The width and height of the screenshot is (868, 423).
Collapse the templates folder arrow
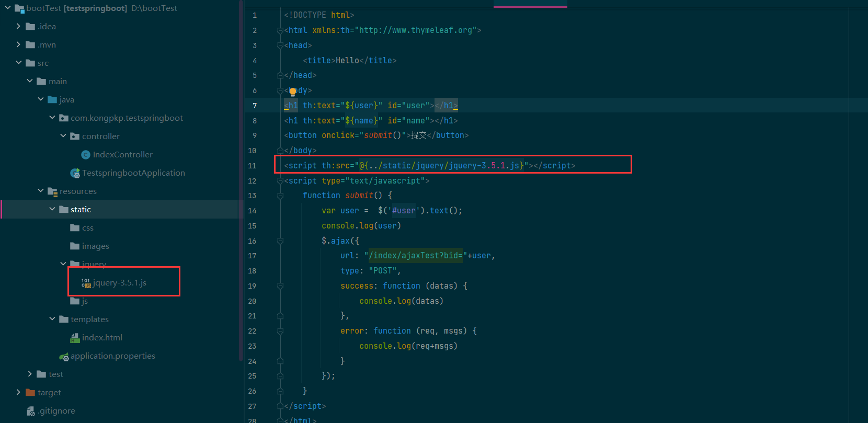[52, 319]
